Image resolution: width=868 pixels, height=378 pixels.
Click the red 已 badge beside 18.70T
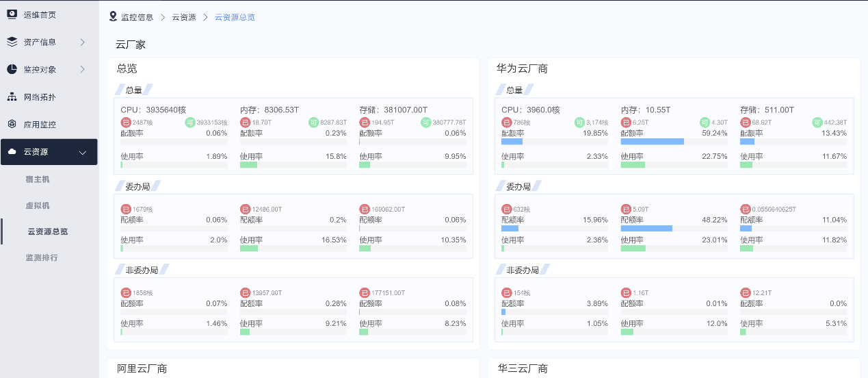click(x=246, y=123)
